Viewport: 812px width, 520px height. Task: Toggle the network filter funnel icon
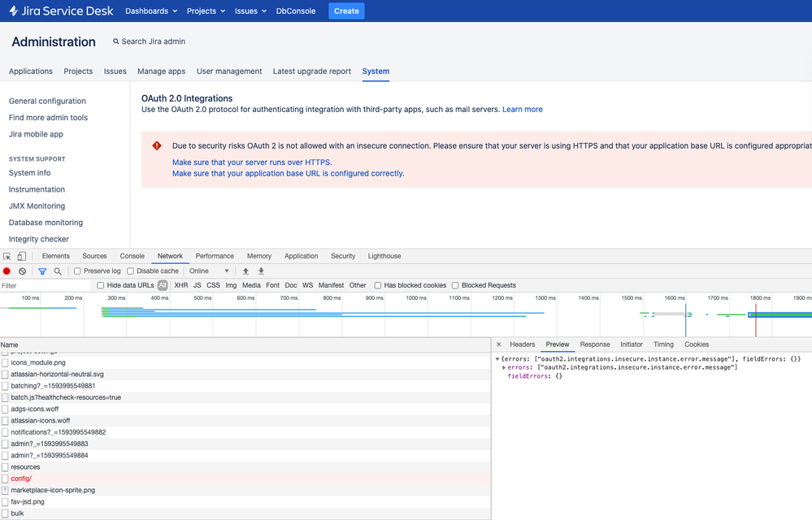tap(42, 271)
